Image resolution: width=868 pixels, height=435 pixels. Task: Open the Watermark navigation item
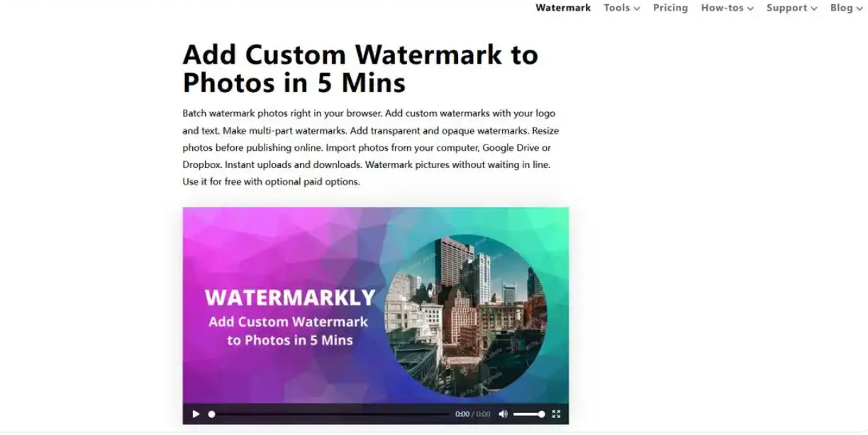click(x=563, y=8)
